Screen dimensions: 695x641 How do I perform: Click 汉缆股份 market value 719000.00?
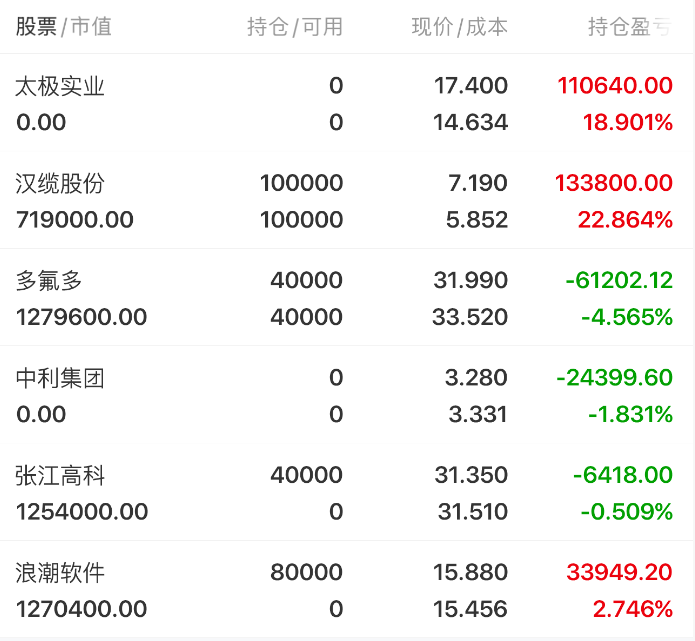point(74,220)
